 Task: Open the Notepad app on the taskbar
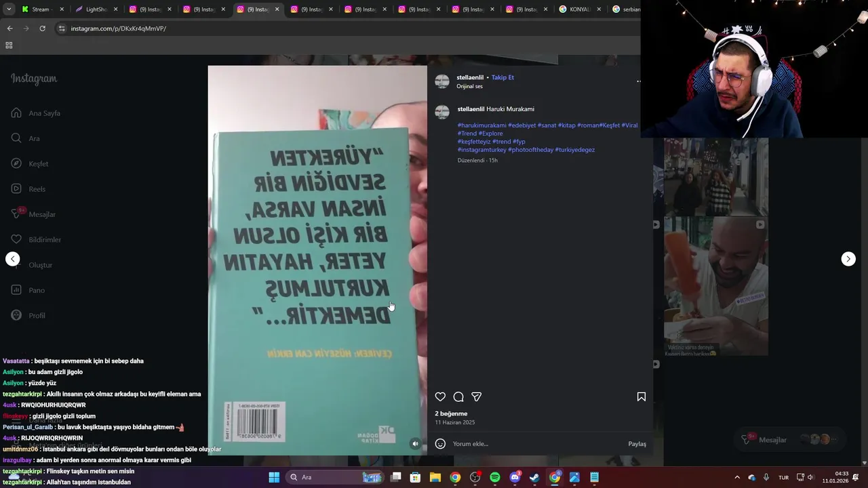click(x=594, y=477)
